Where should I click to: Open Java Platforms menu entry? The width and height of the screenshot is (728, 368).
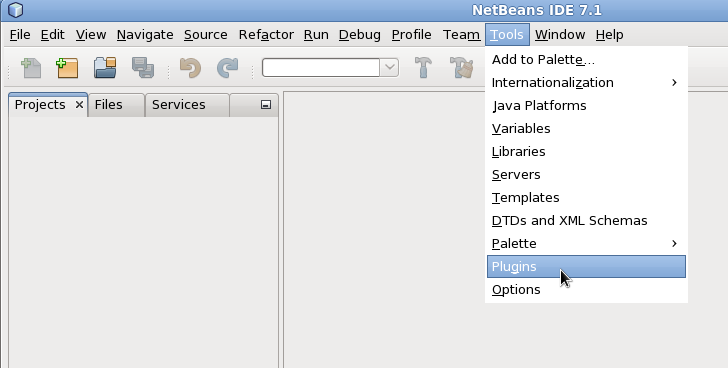(586, 106)
